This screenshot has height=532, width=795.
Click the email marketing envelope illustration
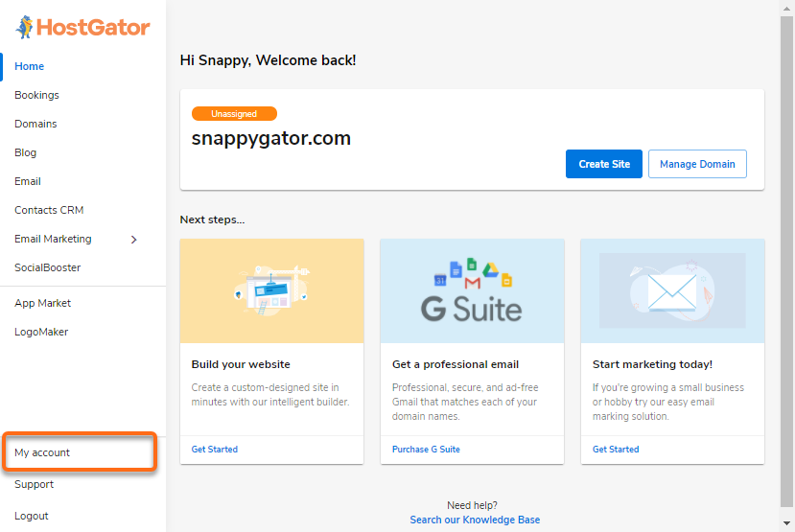(672, 290)
